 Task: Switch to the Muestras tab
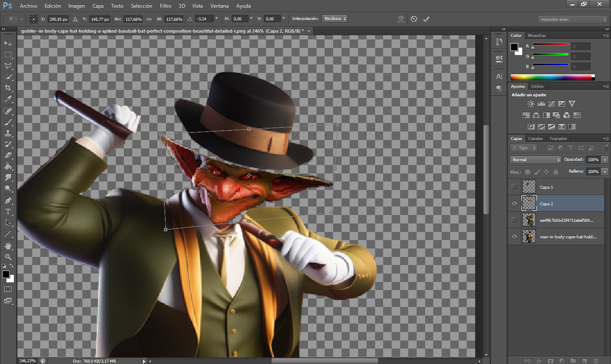[x=537, y=35]
